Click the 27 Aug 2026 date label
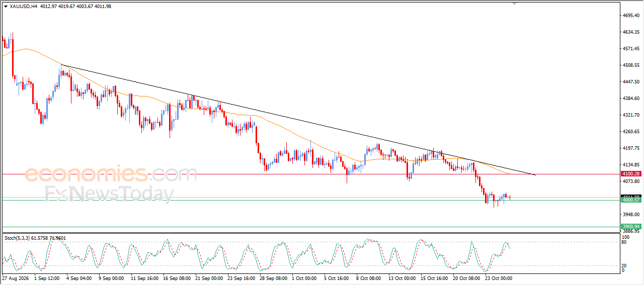The height and width of the screenshot is (285, 644). pyautogui.click(x=16, y=278)
